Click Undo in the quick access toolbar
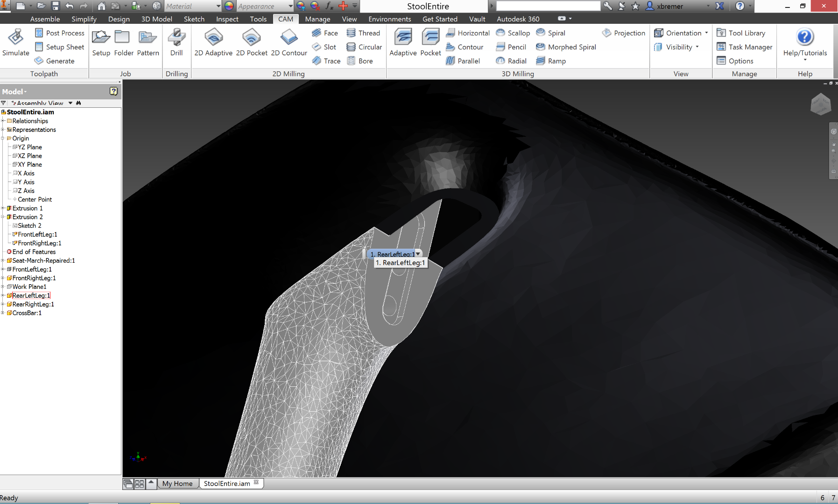Image resolution: width=838 pixels, height=504 pixels. [70, 6]
